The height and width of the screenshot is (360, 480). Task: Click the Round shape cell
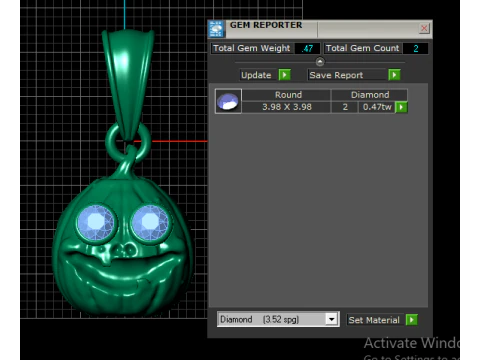pos(287,95)
